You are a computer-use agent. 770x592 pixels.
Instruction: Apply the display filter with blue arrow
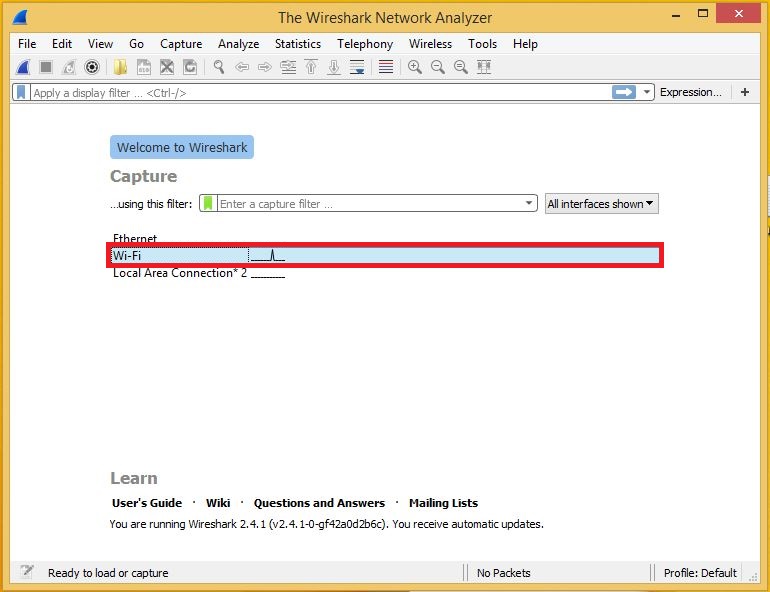tap(624, 92)
